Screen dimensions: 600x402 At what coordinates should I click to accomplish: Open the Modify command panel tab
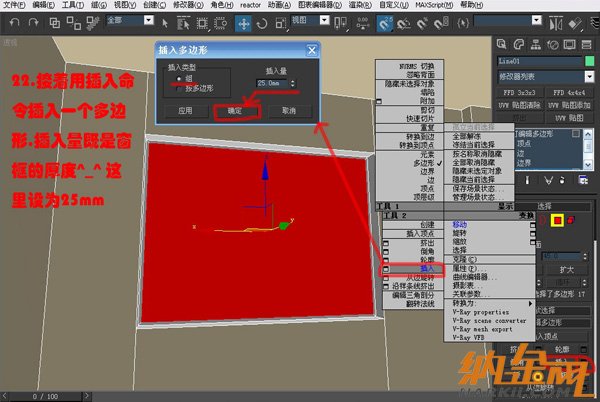click(518, 44)
